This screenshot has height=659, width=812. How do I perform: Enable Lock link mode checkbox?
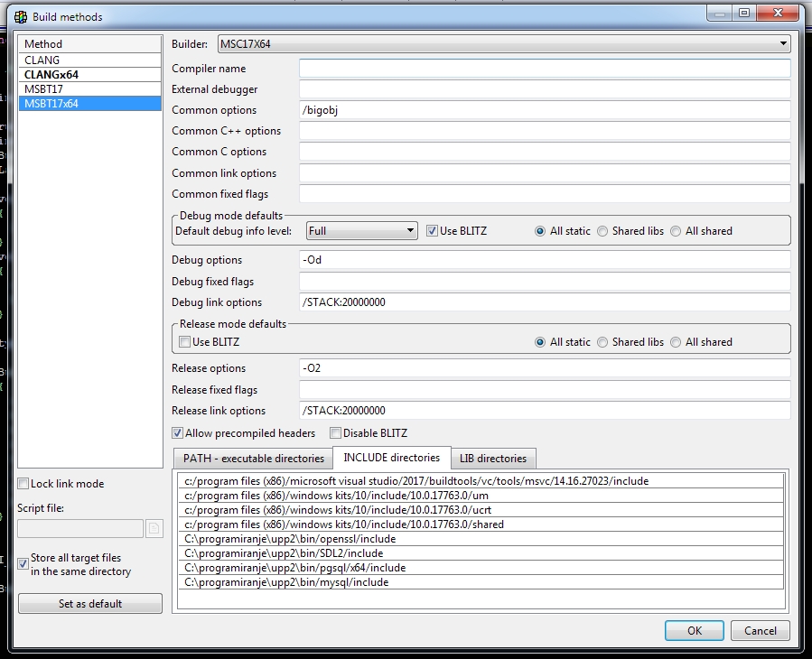pos(23,484)
